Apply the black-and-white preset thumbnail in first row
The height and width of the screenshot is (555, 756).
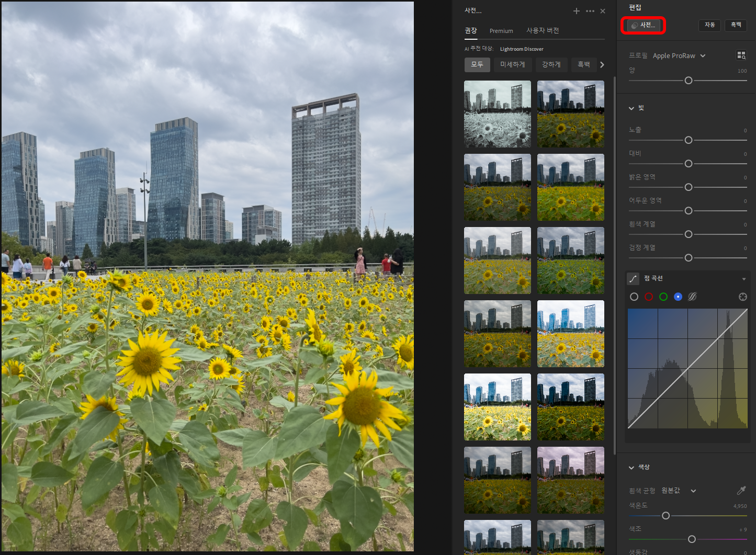(x=498, y=114)
